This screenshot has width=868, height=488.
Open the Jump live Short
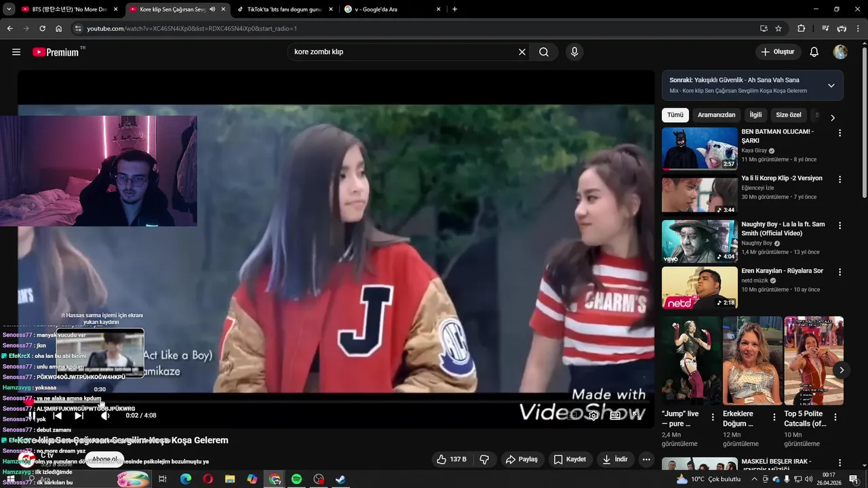[x=691, y=361]
